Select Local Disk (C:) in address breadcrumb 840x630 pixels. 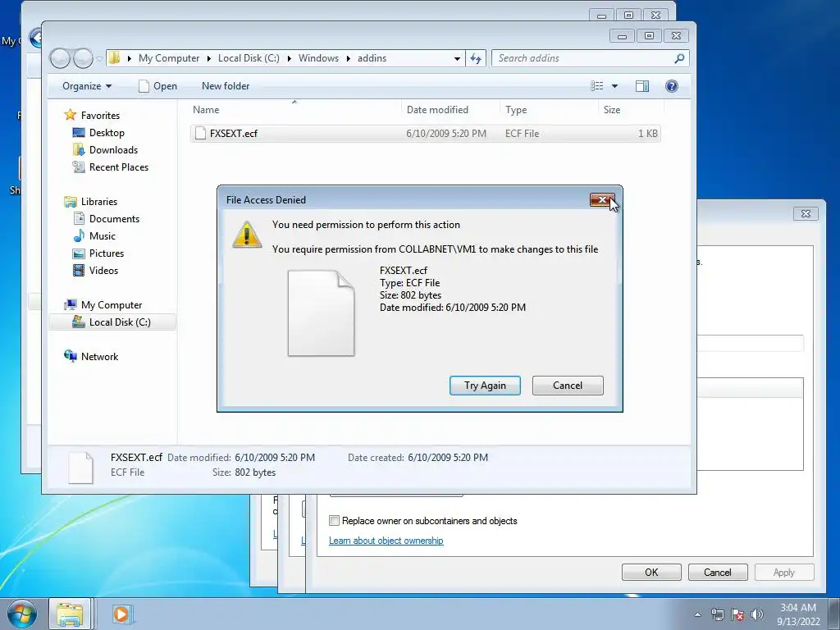click(249, 58)
